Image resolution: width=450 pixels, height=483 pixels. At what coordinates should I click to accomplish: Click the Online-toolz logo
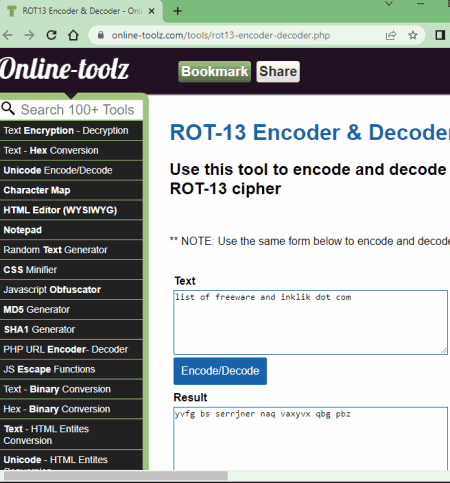coord(64,69)
